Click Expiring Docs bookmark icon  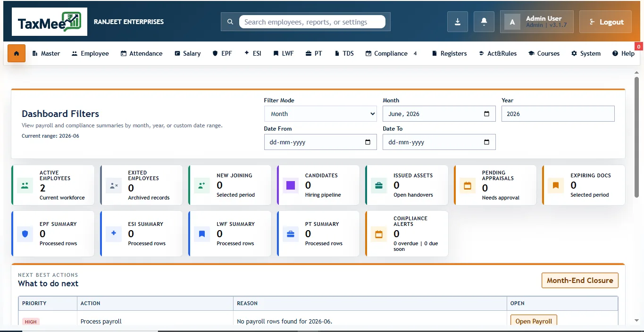[556, 185]
